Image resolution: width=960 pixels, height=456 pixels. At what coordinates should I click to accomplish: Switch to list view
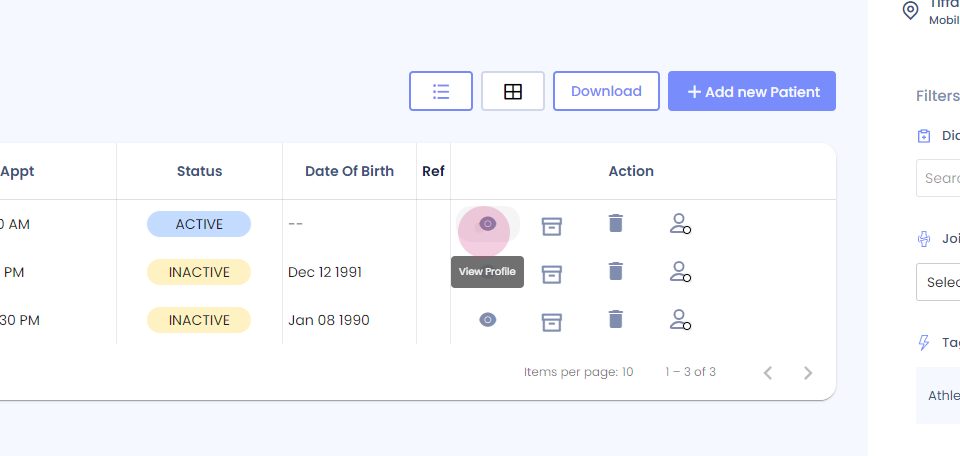coord(441,91)
